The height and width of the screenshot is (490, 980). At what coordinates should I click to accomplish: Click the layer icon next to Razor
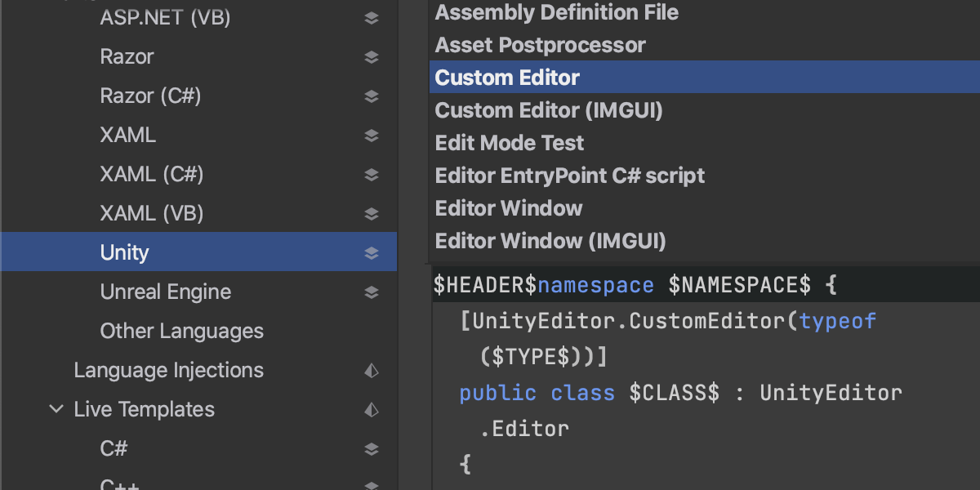click(372, 57)
